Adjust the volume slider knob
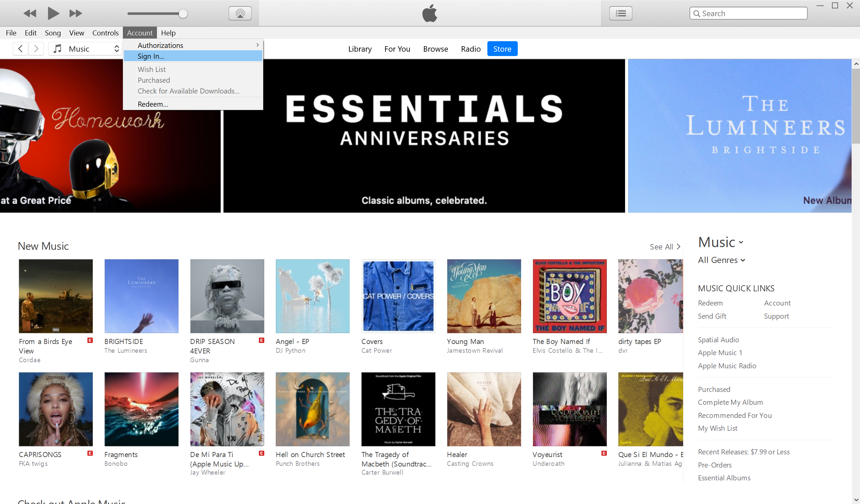Image resolution: width=860 pixels, height=504 pixels. coord(183,14)
